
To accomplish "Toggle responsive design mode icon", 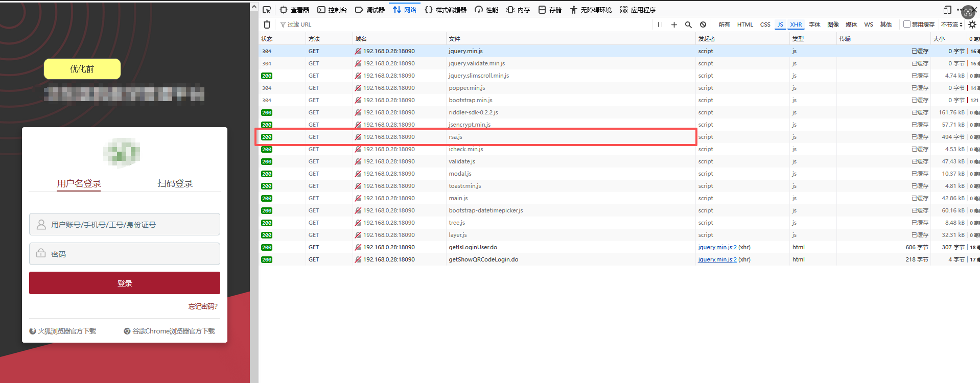I will [x=947, y=10].
